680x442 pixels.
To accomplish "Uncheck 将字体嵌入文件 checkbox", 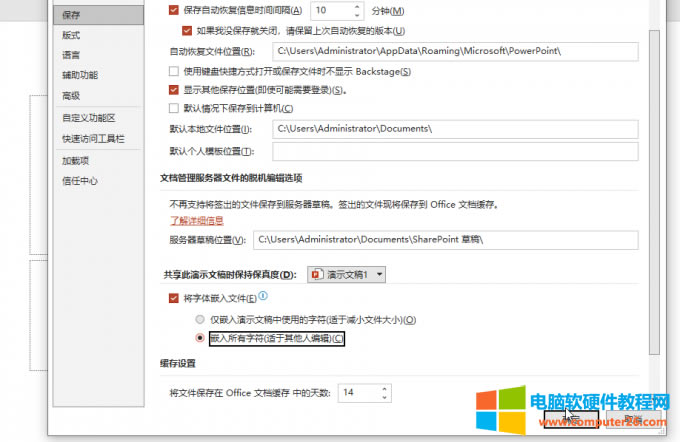I will (x=174, y=298).
